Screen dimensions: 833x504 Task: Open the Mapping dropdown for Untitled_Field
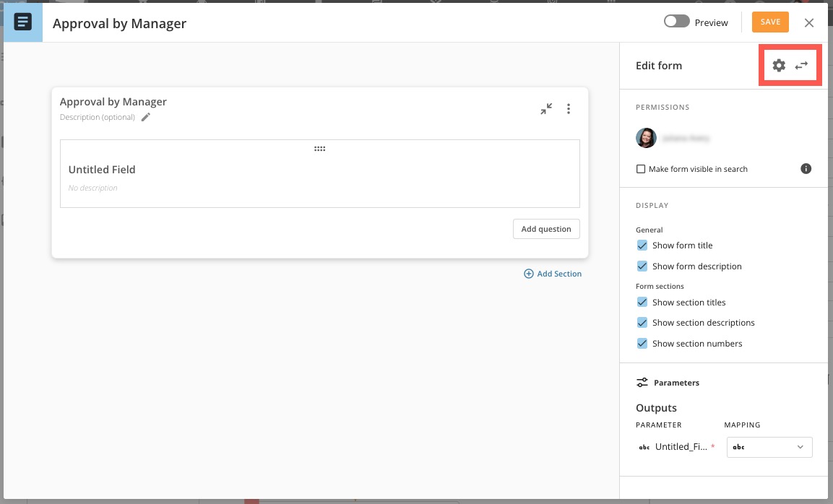[x=769, y=447]
